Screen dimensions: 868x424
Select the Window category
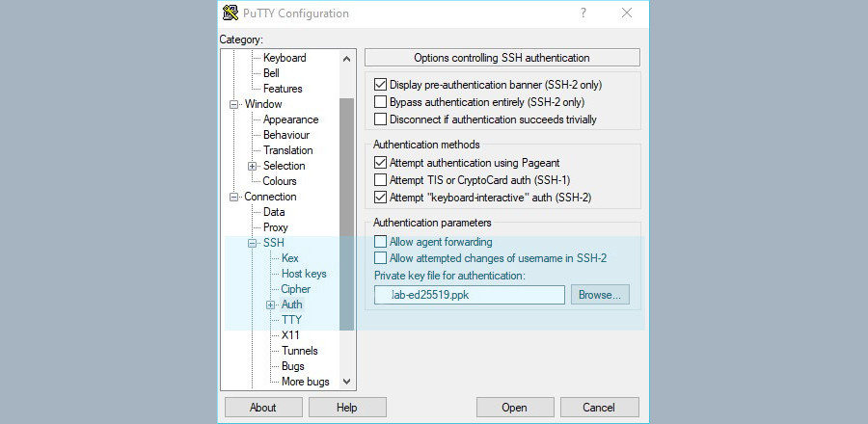[263, 104]
